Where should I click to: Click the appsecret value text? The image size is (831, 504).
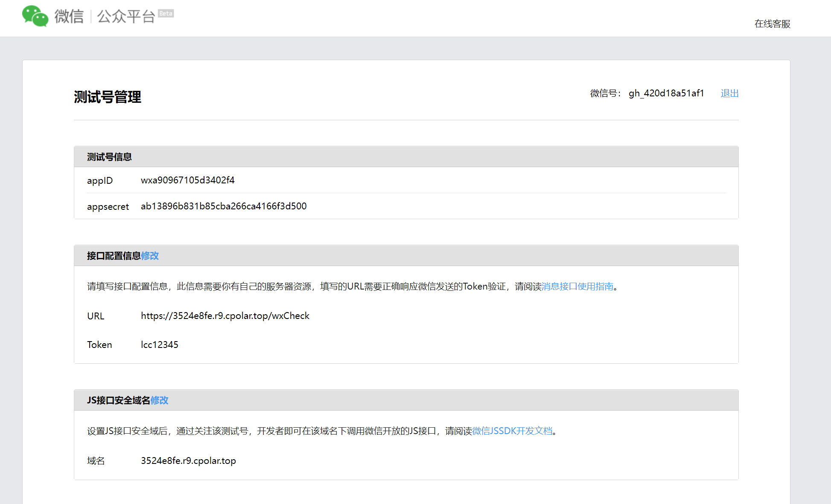tap(224, 206)
